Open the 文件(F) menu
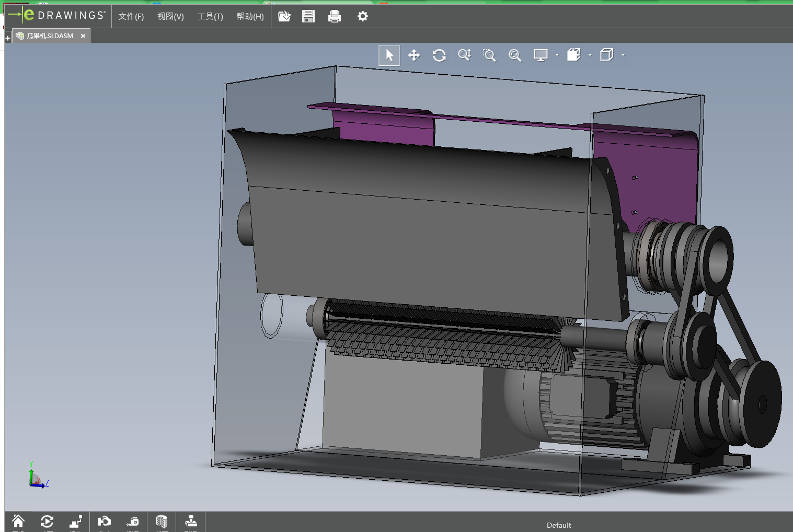793x532 pixels. click(131, 17)
